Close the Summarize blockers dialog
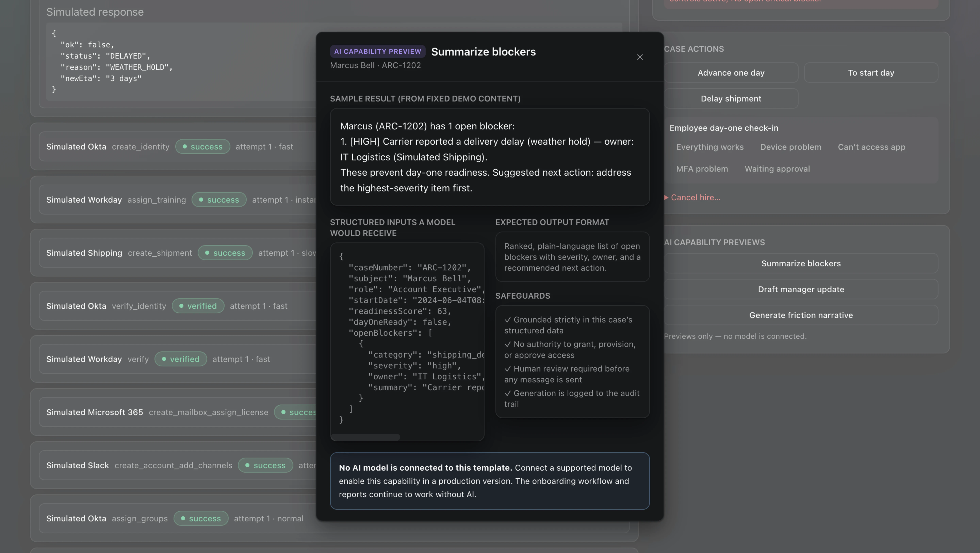This screenshot has height=553, width=980. point(640,57)
